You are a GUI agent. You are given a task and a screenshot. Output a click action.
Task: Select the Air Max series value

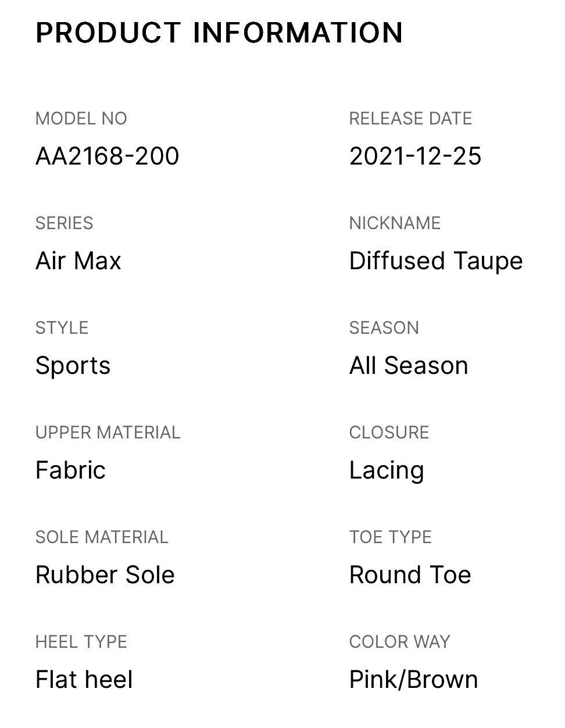78,260
